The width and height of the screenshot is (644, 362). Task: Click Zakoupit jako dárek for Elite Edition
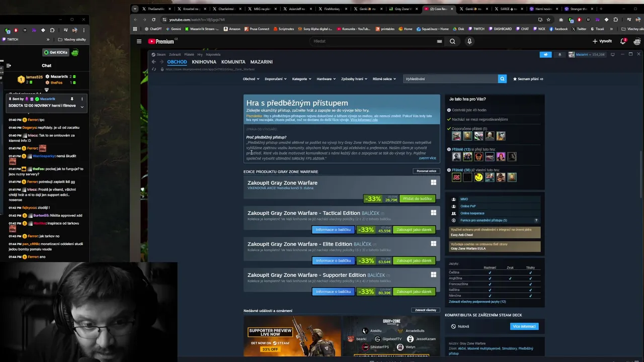pos(414,261)
